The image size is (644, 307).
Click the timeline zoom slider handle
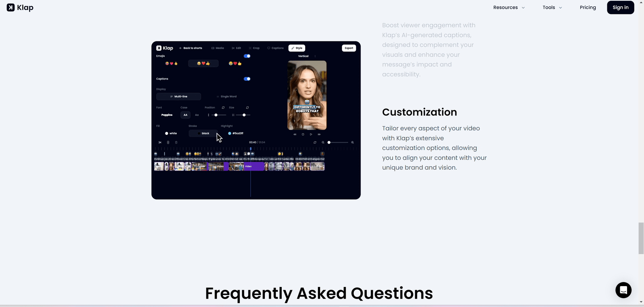[x=329, y=142]
